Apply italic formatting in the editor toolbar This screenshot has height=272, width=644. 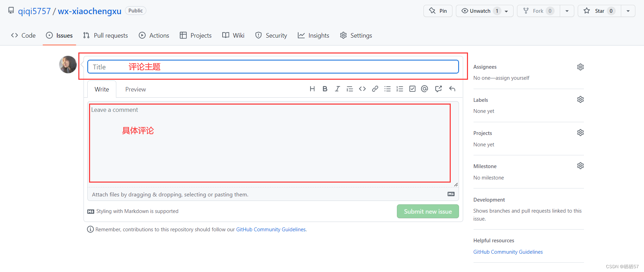click(x=337, y=89)
